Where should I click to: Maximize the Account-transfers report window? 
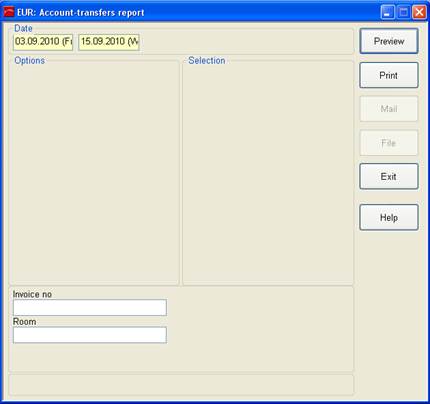(403, 13)
